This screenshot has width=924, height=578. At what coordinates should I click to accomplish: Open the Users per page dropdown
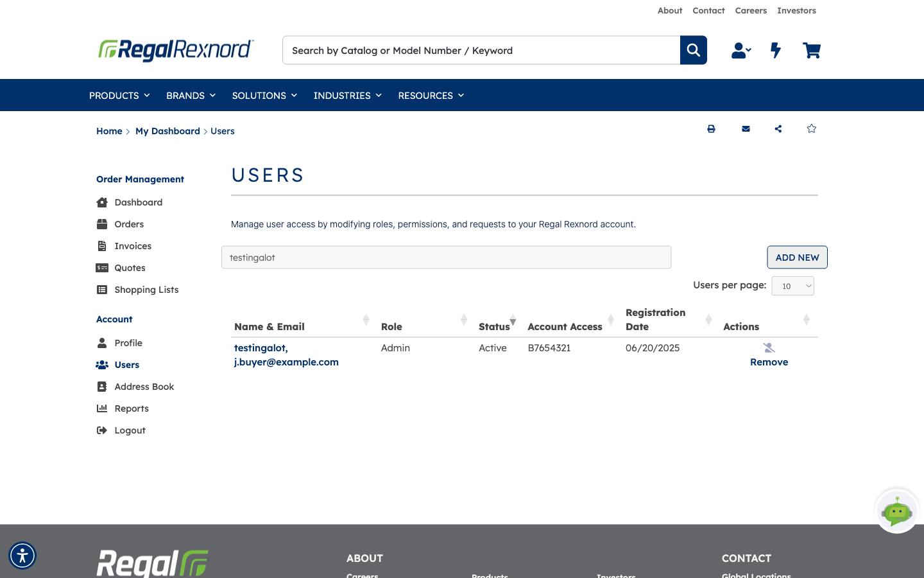point(792,286)
